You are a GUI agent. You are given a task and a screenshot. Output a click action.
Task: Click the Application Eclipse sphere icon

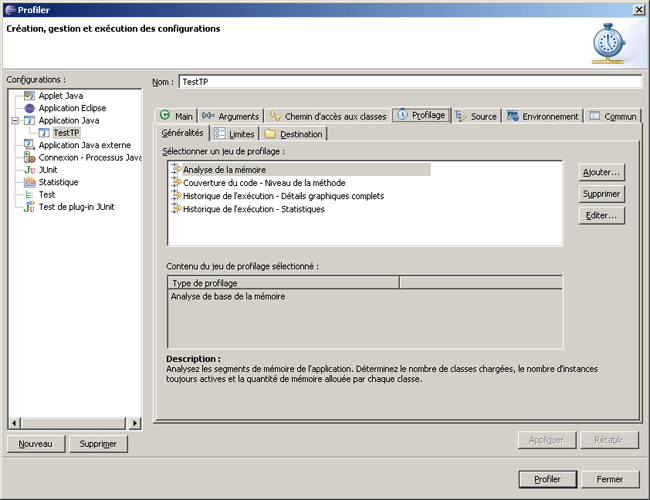(x=30, y=108)
